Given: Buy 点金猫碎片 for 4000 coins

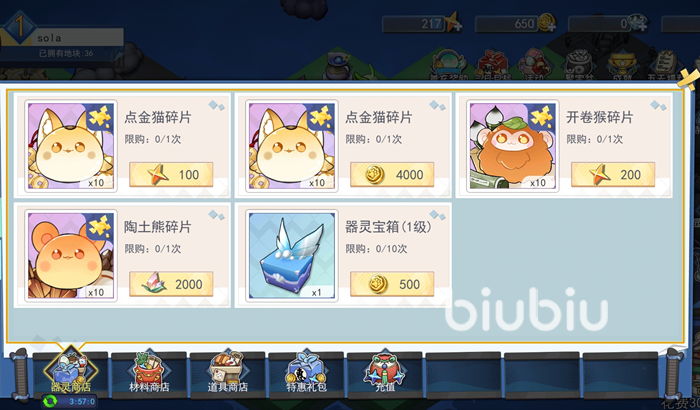Looking at the screenshot, I should coord(392,175).
